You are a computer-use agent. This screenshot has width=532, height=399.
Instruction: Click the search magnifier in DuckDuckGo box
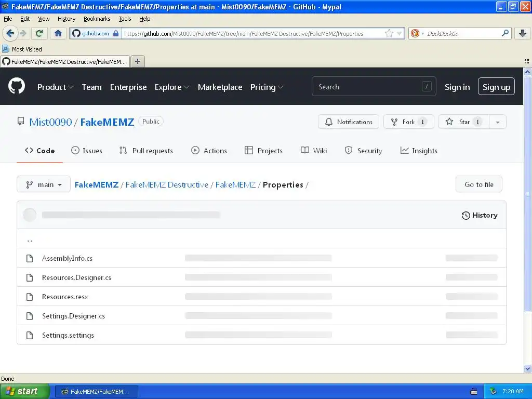(x=505, y=33)
